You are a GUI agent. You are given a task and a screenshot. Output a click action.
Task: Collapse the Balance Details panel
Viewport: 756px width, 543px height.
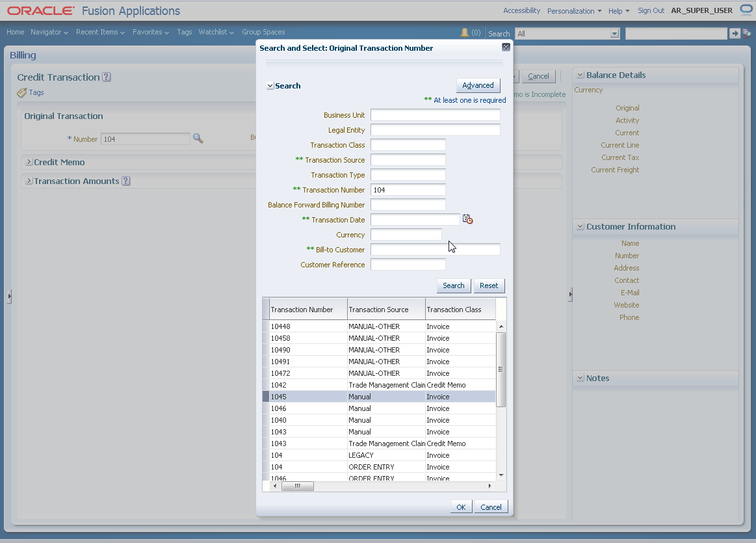580,75
